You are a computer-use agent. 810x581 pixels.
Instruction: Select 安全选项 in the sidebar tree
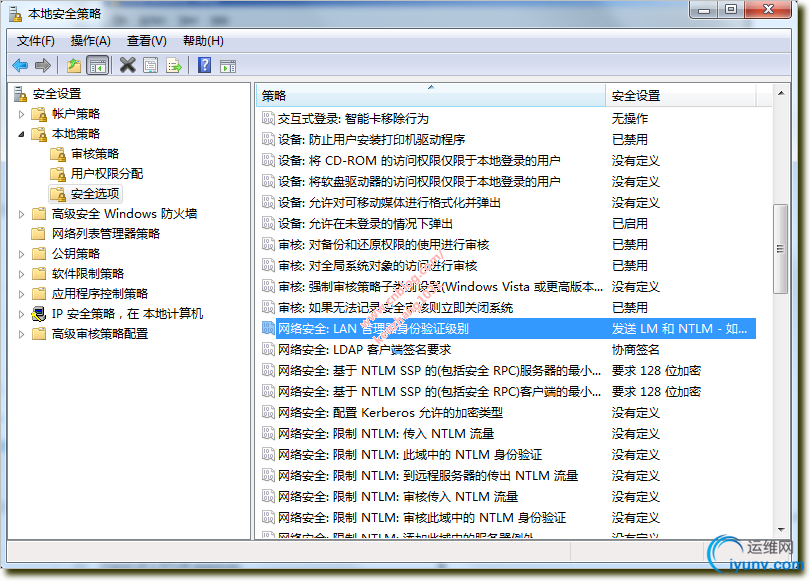[97, 193]
